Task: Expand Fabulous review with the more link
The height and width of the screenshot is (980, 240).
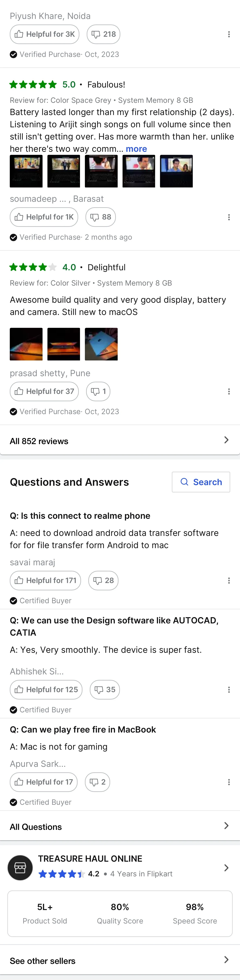Action: [136, 149]
